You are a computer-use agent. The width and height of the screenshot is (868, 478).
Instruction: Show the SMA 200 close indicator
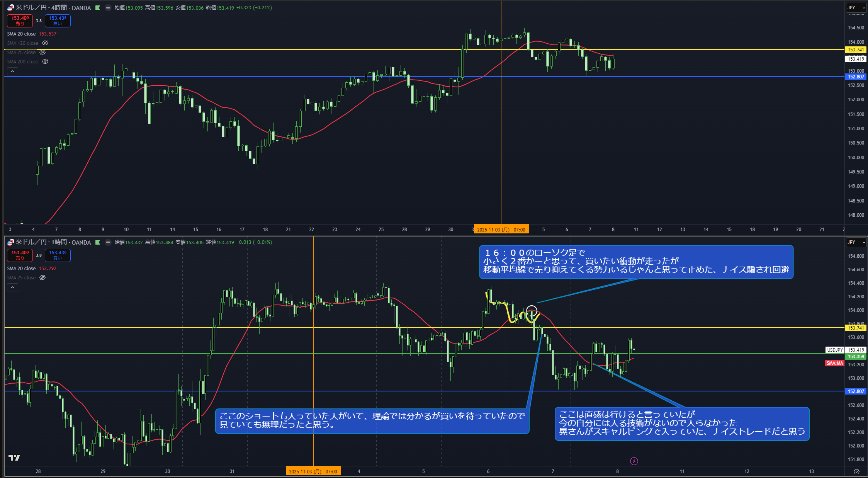45,62
